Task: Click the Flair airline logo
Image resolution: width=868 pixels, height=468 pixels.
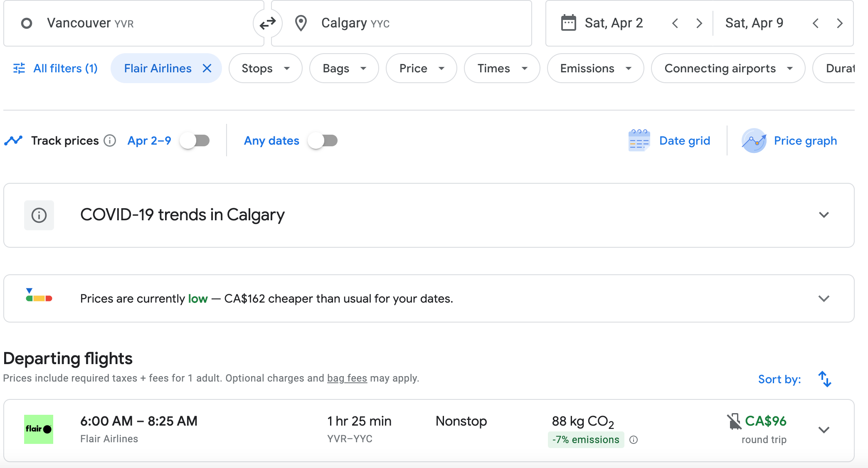Action: pyautogui.click(x=39, y=429)
